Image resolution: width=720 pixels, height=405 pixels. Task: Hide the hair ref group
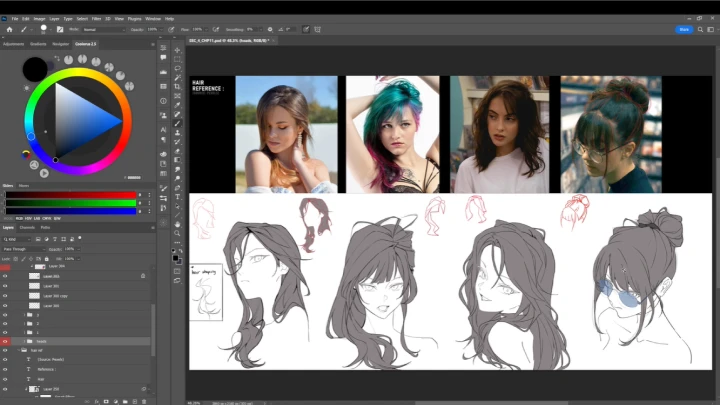(5, 350)
